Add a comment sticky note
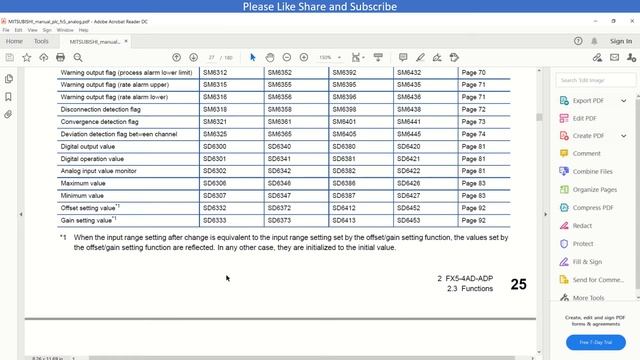The image size is (640, 360). 403,58
